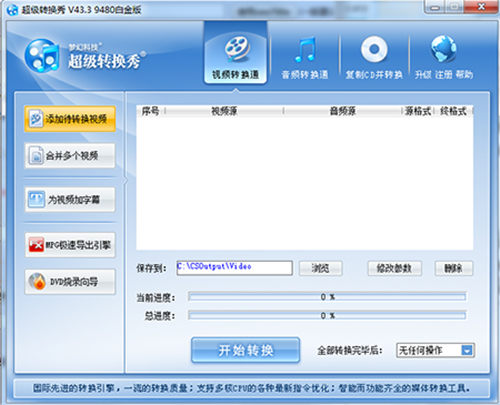This screenshot has width=500, height=405.
Task: Click the film reel video icon
Action: coord(236,49)
